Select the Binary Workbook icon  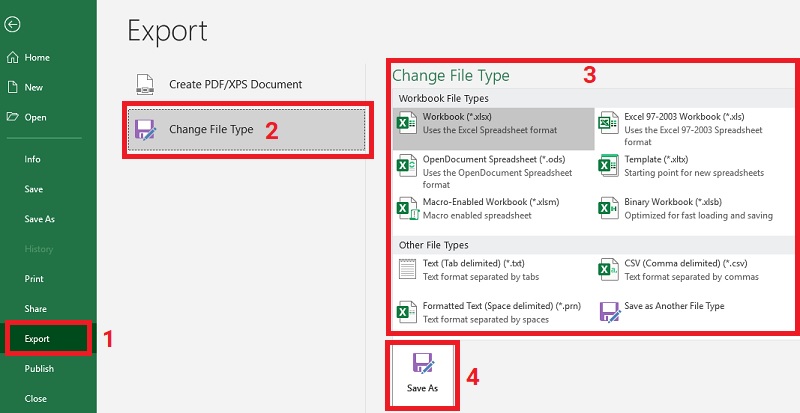[609, 208]
